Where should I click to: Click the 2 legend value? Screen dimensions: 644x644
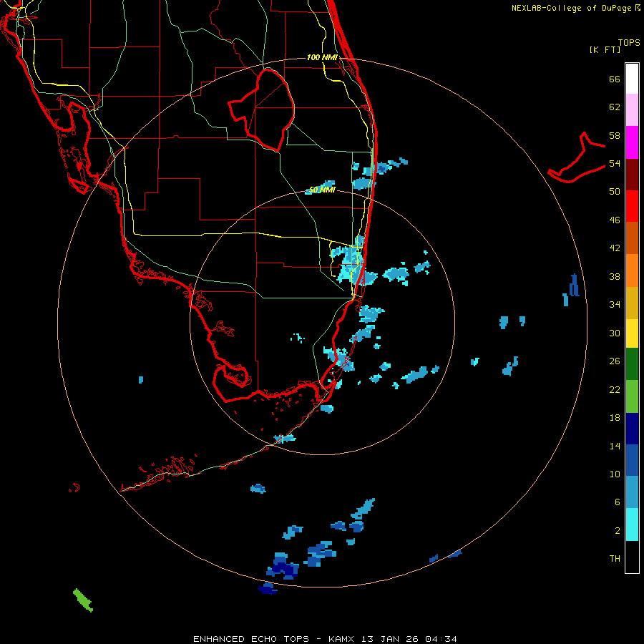click(x=617, y=531)
